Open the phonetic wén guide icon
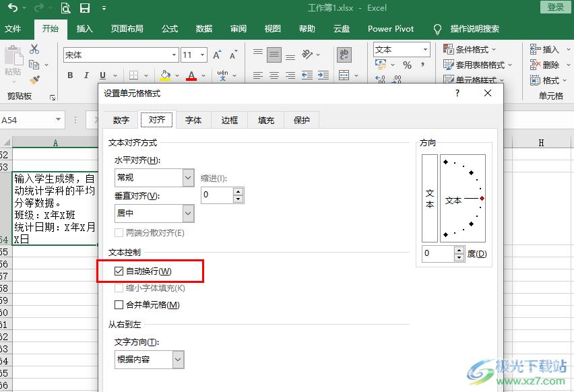 pyautogui.click(x=222, y=75)
